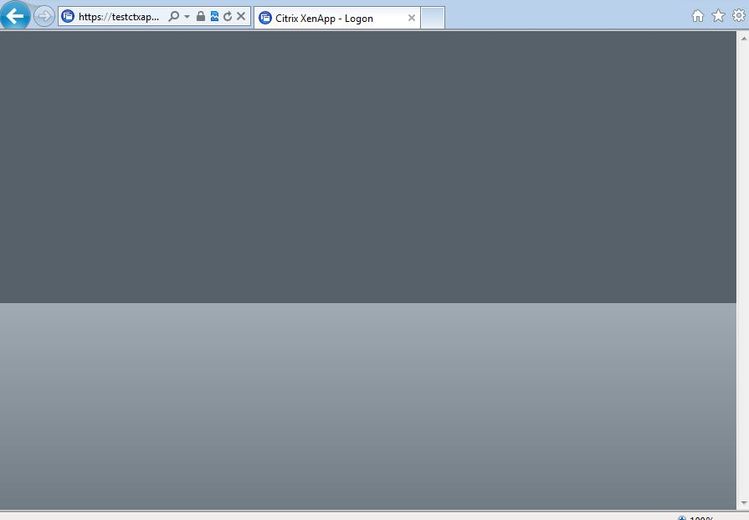Go back with the blue Back arrow
This screenshot has width=749, height=520.
point(15,16)
